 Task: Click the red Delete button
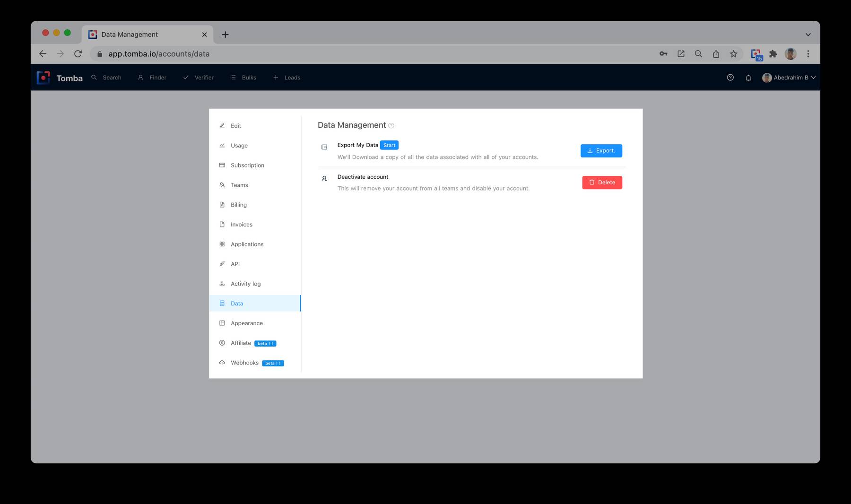pos(602,182)
